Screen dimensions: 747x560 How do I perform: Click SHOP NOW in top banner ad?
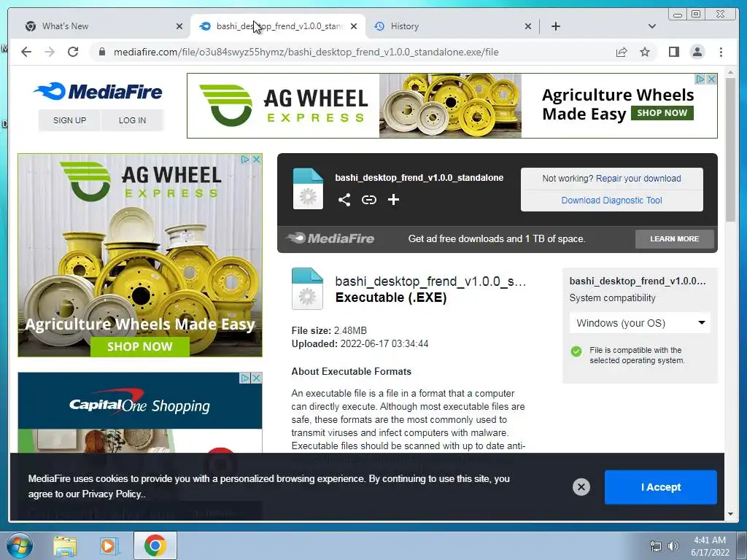click(x=662, y=113)
